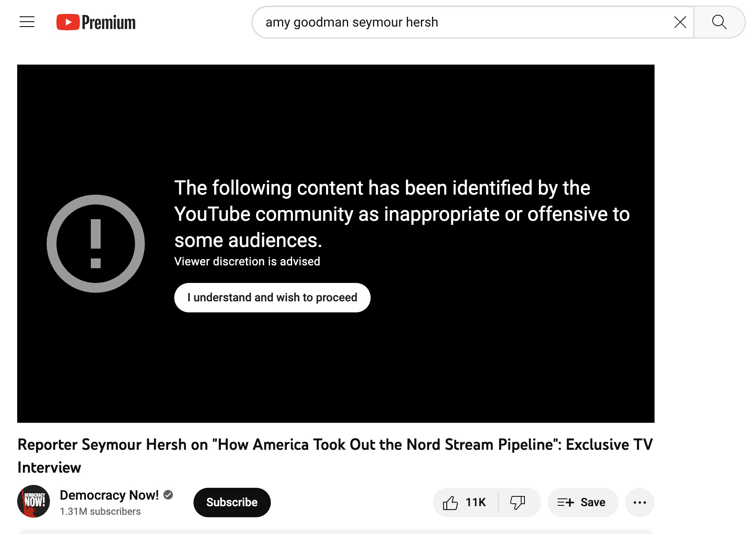Click the "Viewer discretion is advised" text
Image resolution: width=756 pixels, height=534 pixels.
point(247,262)
